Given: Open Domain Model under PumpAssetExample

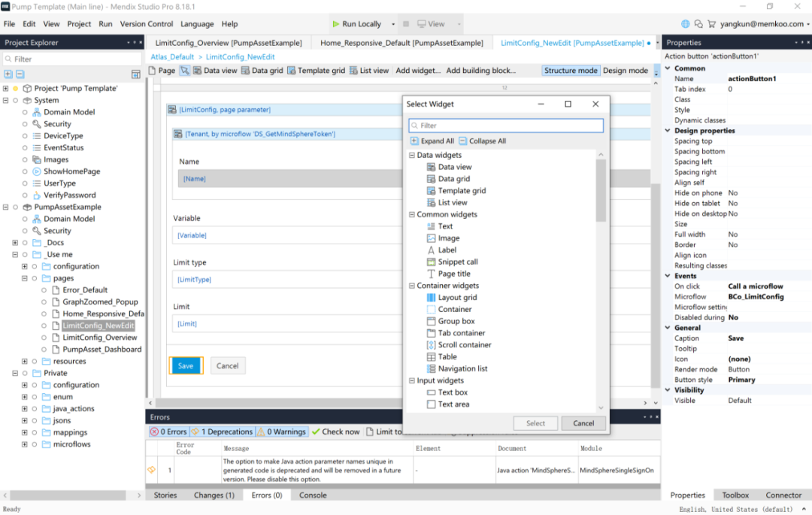Looking at the screenshot, I should (69, 219).
